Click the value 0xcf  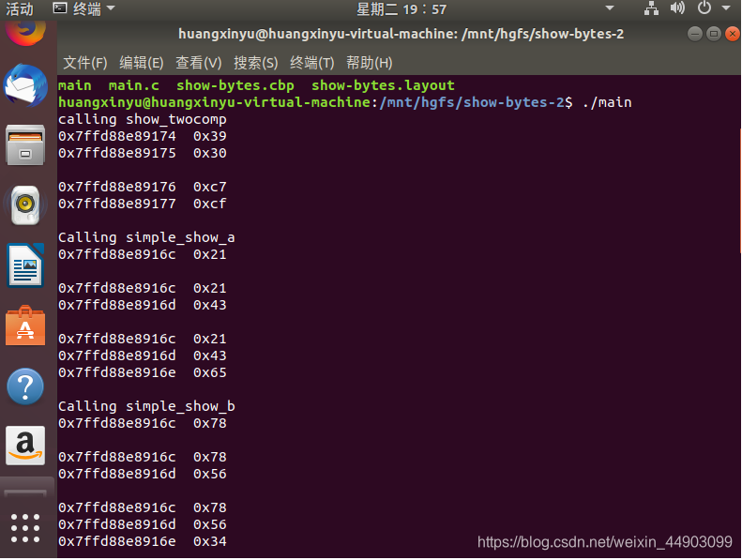click(209, 204)
